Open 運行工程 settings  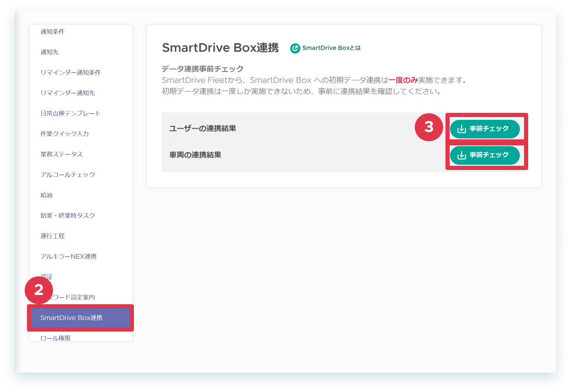click(52, 236)
